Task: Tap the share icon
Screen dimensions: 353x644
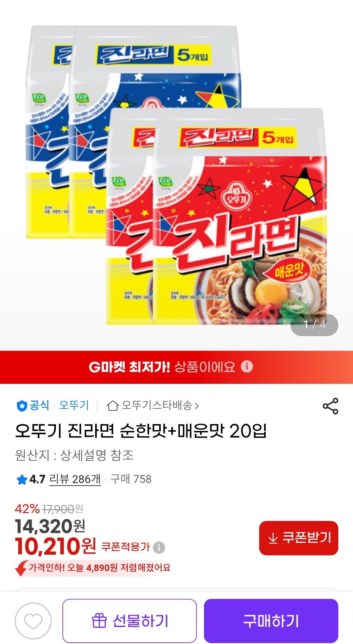Action: [330, 406]
